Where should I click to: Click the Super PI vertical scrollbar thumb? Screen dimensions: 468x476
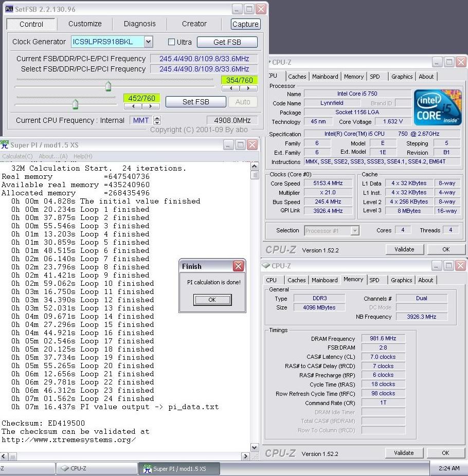coord(255,175)
